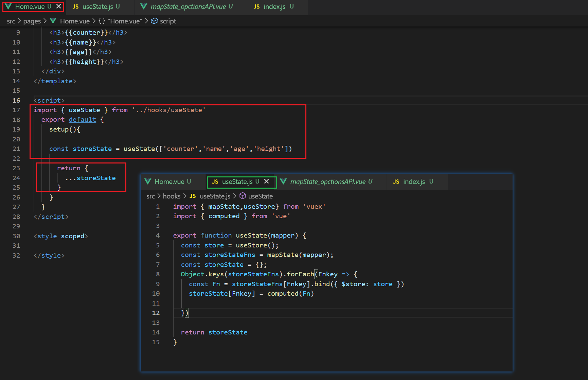
Task: Click 'computed' in the vue import line
Action: [x=224, y=216]
